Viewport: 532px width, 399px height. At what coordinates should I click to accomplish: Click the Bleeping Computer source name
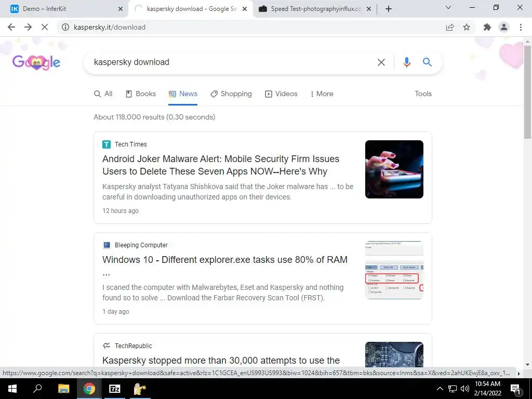coord(141,245)
